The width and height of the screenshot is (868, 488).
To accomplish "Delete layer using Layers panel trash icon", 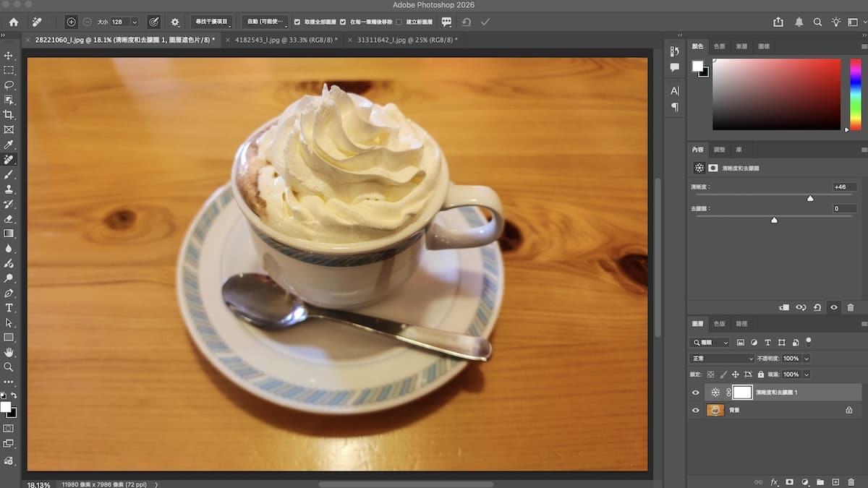I will [x=851, y=481].
